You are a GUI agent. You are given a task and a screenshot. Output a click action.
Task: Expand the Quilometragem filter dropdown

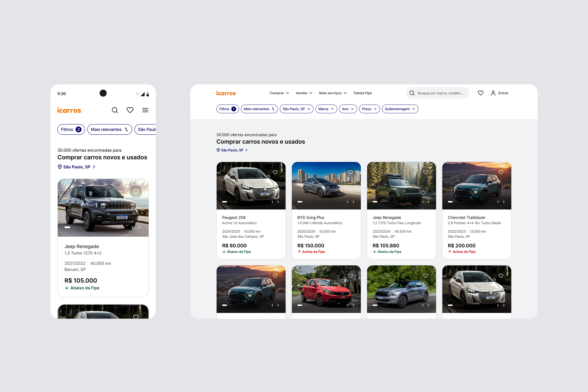(x=400, y=109)
